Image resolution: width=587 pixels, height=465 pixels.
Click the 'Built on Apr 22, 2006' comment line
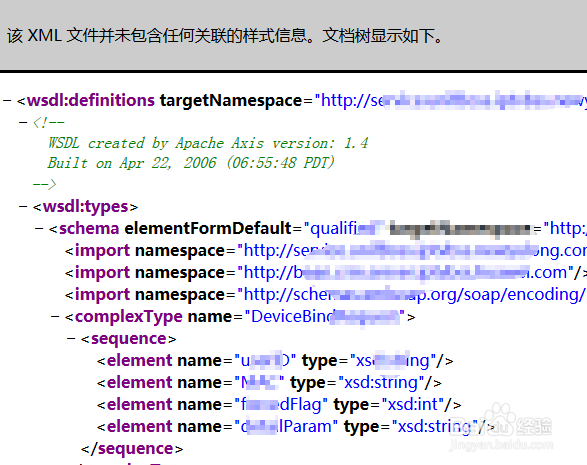pyautogui.click(x=191, y=163)
